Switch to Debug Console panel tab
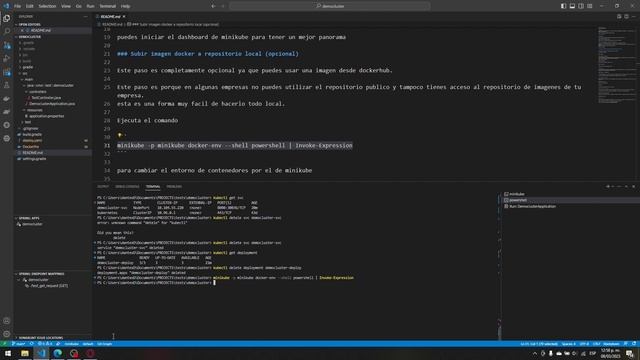 click(x=127, y=187)
